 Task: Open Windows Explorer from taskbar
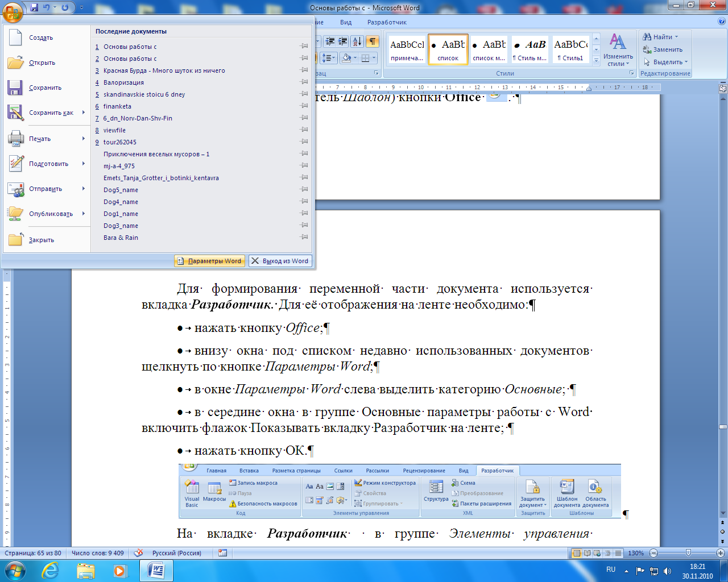click(x=85, y=570)
